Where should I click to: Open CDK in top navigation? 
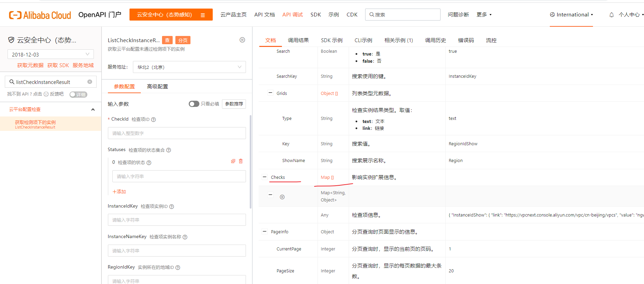pos(352,15)
